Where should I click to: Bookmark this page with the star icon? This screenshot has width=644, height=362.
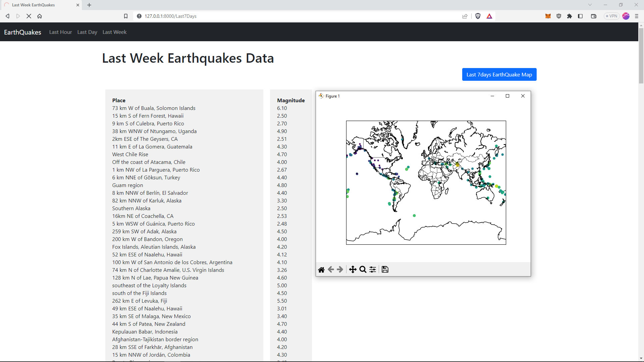pos(126,16)
